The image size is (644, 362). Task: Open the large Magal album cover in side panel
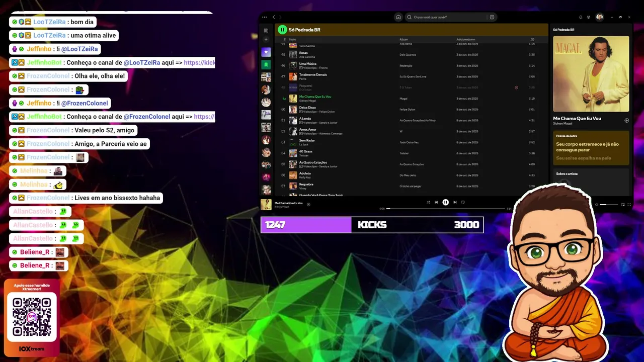[591, 73]
